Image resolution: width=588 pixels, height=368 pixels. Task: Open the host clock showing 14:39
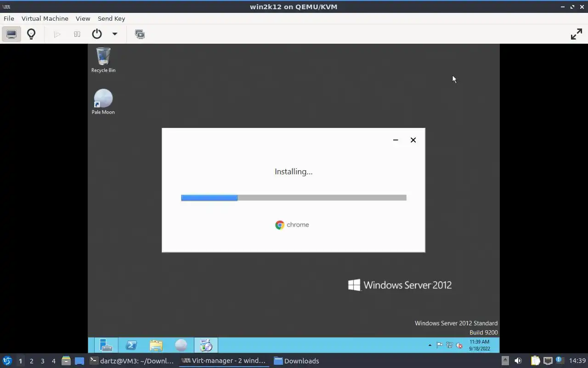click(577, 361)
